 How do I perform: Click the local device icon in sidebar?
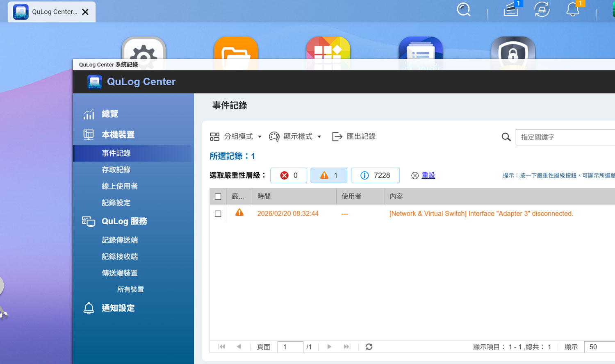tap(89, 134)
